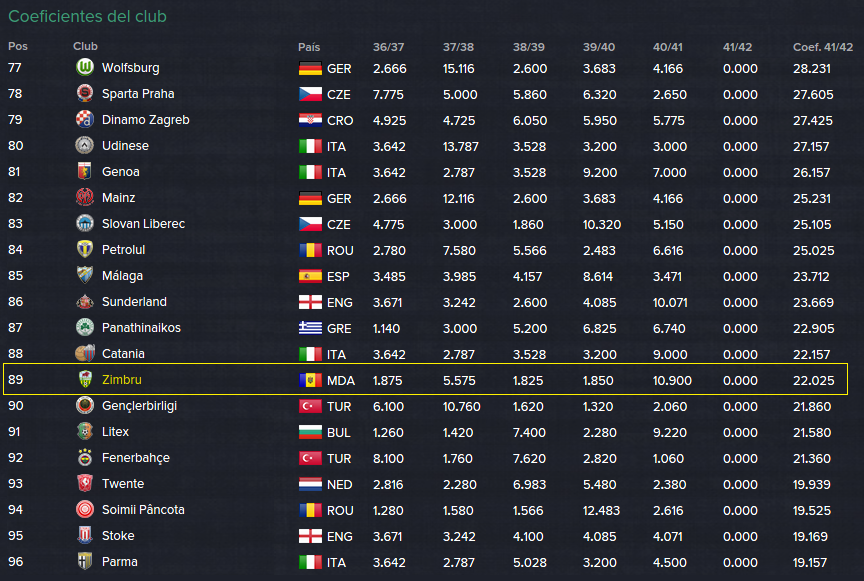Click the Zimbru club crest icon
The height and width of the screenshot is (581, 864).
85,379
